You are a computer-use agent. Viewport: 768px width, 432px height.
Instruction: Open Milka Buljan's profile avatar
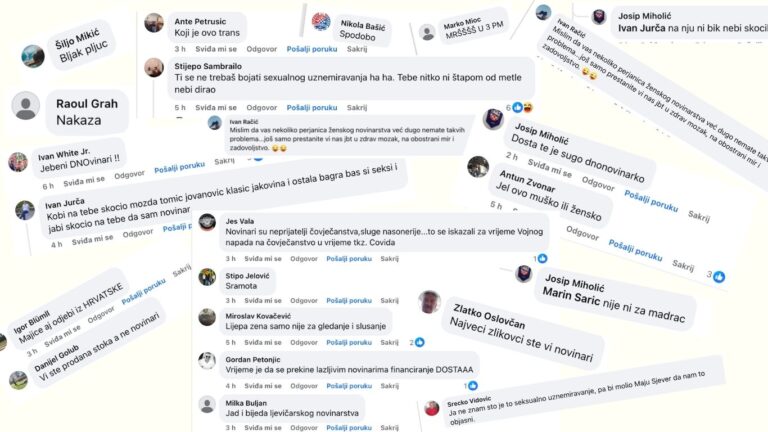207,405
